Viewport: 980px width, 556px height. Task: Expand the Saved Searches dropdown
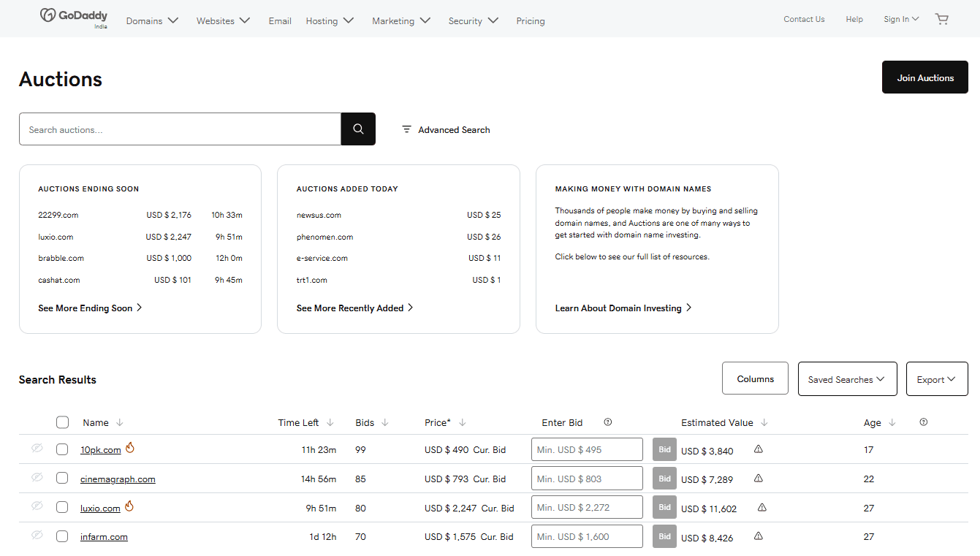[847, 379]
